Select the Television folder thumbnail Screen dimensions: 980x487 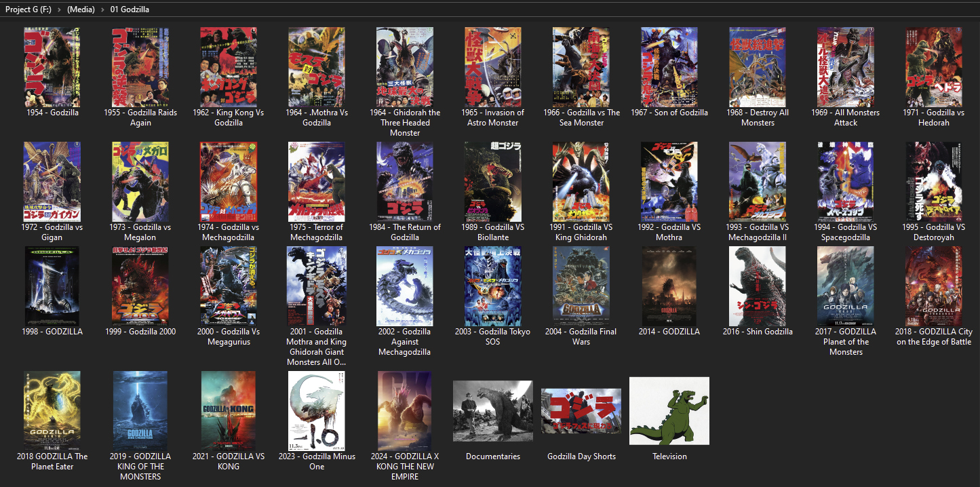pyautogui.click(x=669, y=410)
